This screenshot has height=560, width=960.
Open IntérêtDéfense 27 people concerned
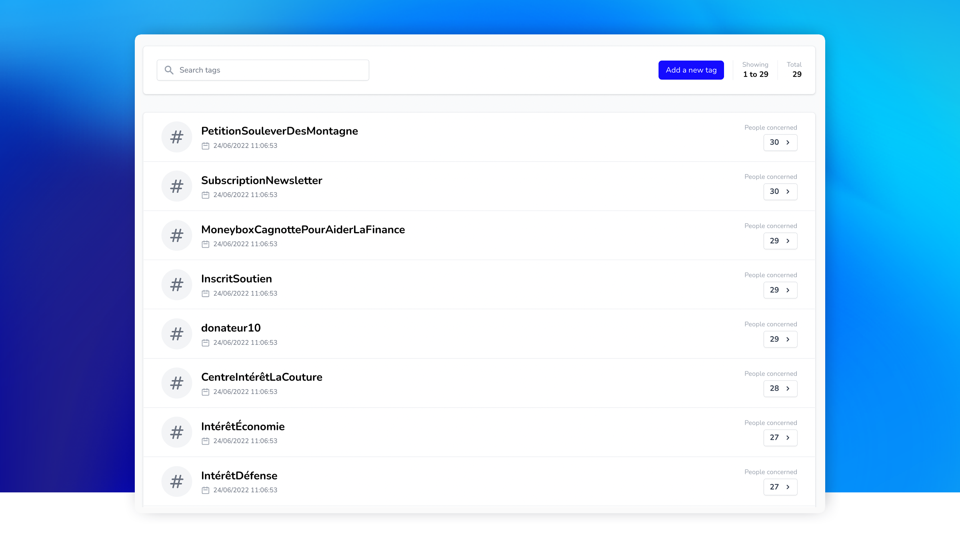pyautogui.click(x=780, y=487)
